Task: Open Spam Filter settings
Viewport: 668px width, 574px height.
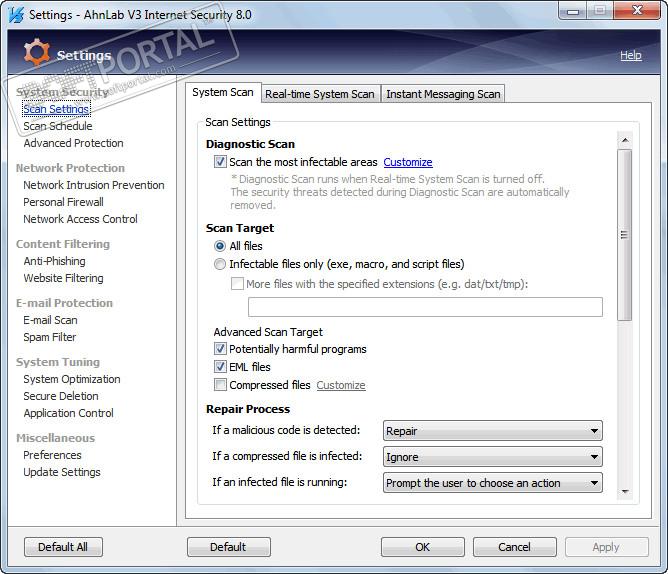Action: click(x=49, y=337)
